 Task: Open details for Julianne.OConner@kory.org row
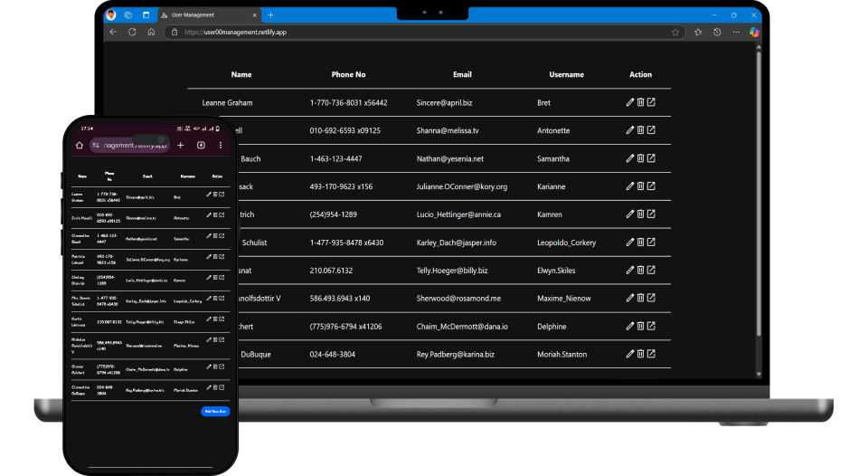[651, 186]
